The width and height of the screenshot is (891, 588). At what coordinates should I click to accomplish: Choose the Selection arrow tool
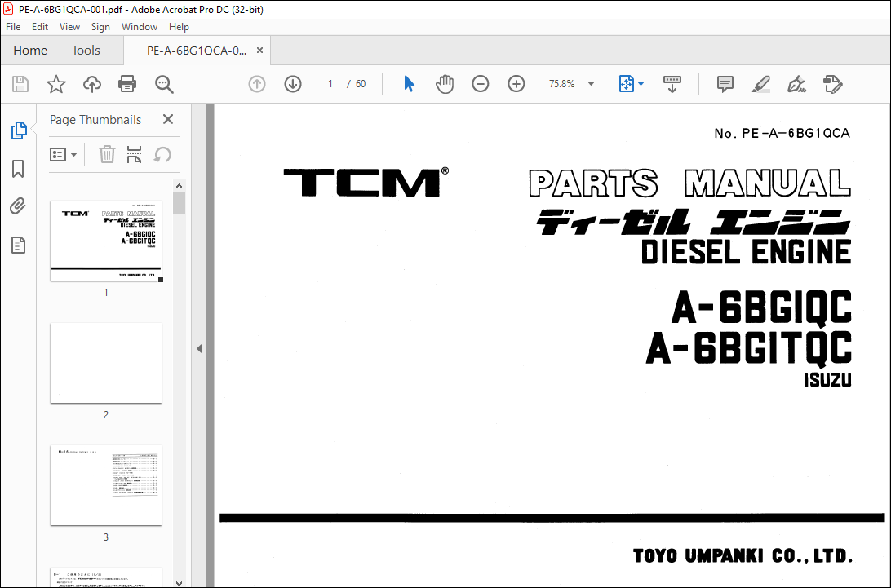[x=409, y=84]
